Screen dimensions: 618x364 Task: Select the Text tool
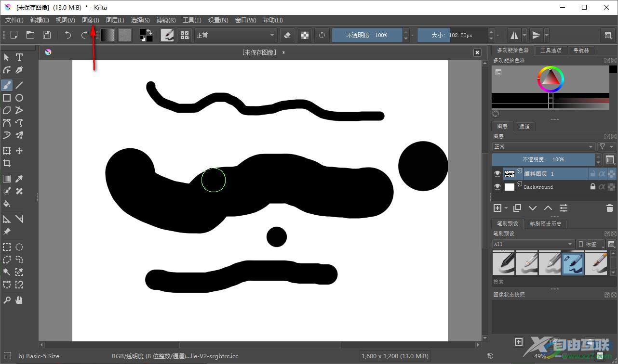point(19,57)
